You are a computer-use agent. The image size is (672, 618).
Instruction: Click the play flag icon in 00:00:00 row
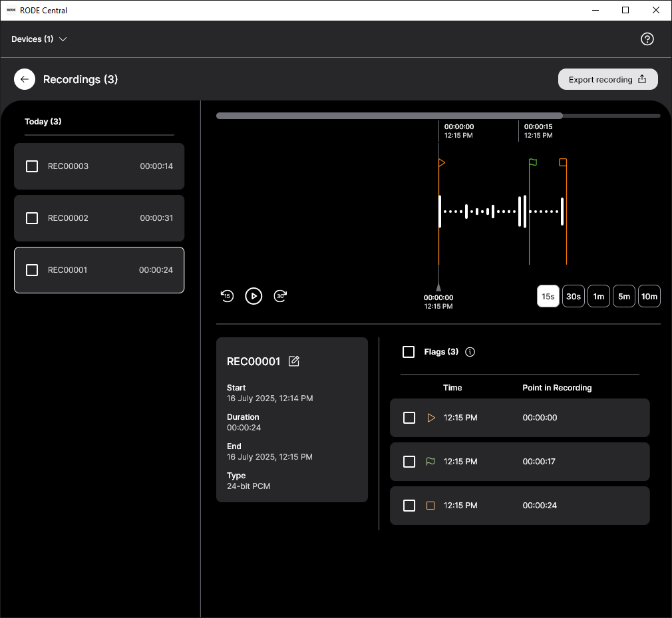tap(431, 418)
